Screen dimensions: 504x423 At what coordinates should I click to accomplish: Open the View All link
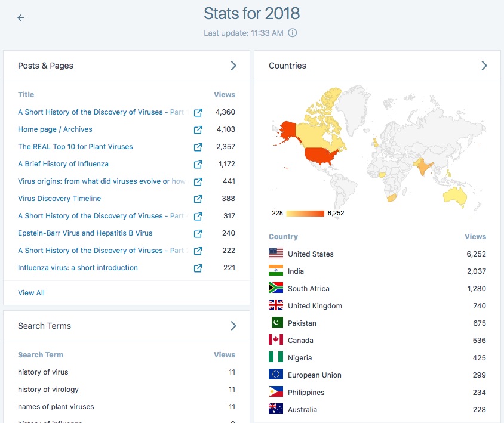coord(31,292)
